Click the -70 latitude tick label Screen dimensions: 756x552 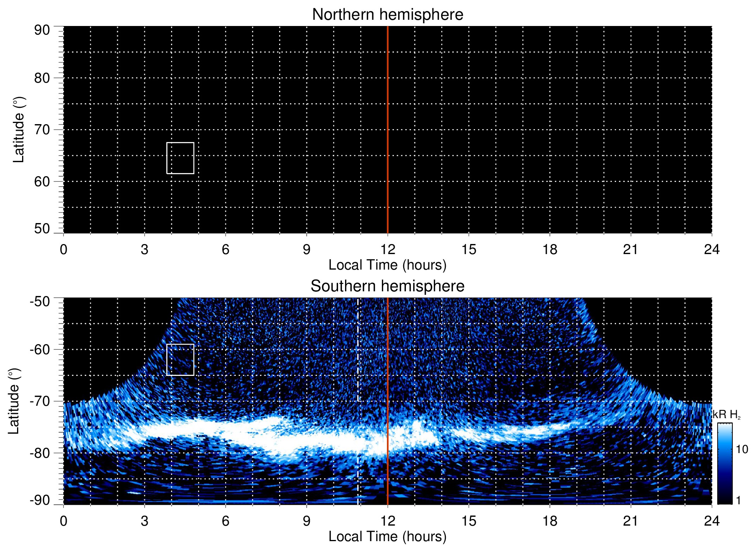pyautogui.click(x=40, y=401)
